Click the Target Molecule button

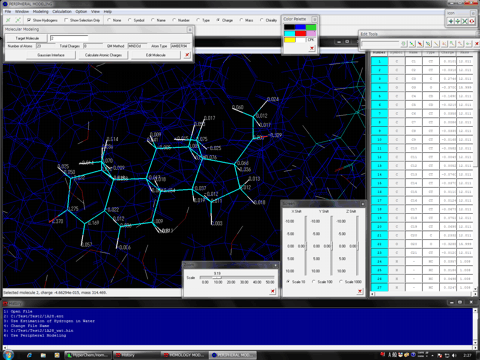27,38
